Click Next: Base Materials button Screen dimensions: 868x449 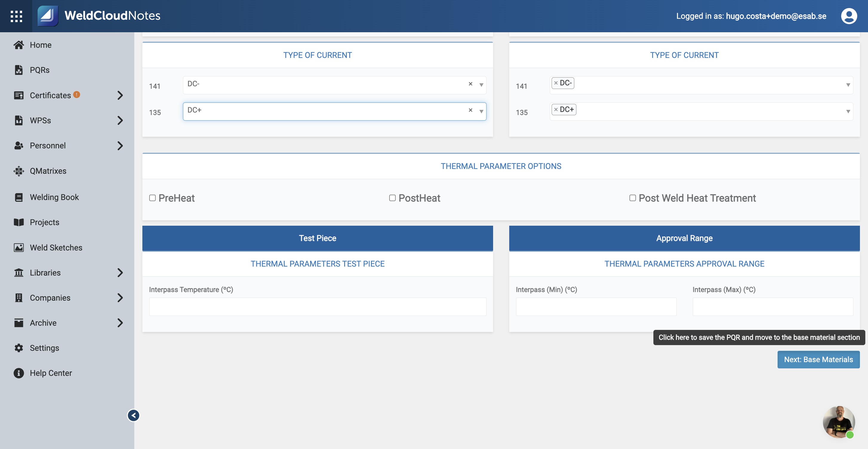pos(818,359)
